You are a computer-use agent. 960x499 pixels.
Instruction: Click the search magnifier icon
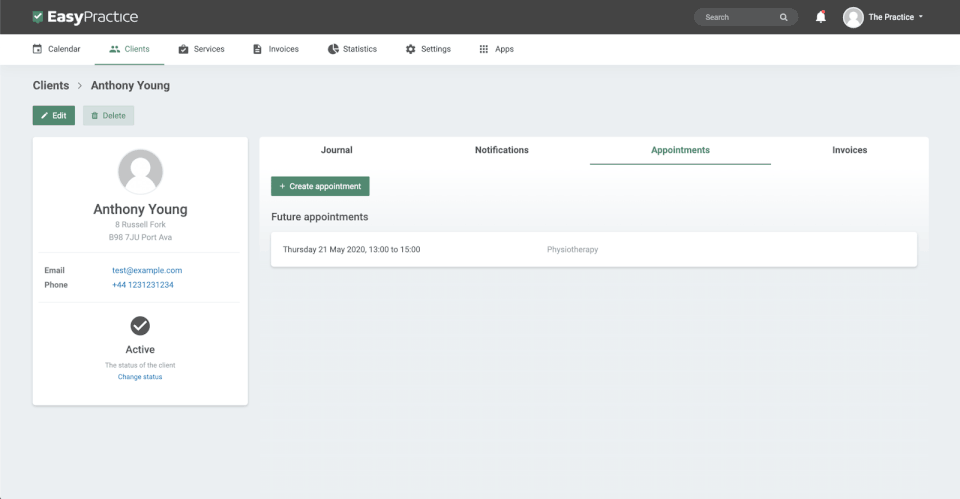coord(783,17)
